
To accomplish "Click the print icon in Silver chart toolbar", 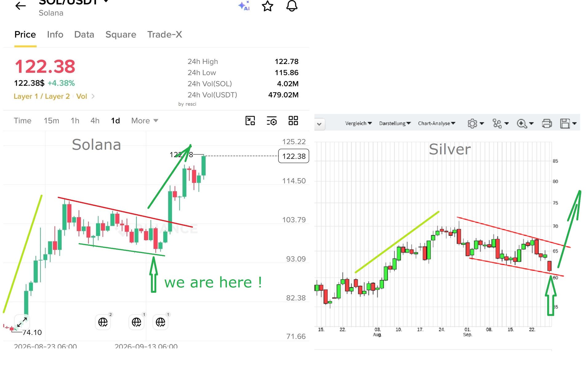I will pos(547,123).
